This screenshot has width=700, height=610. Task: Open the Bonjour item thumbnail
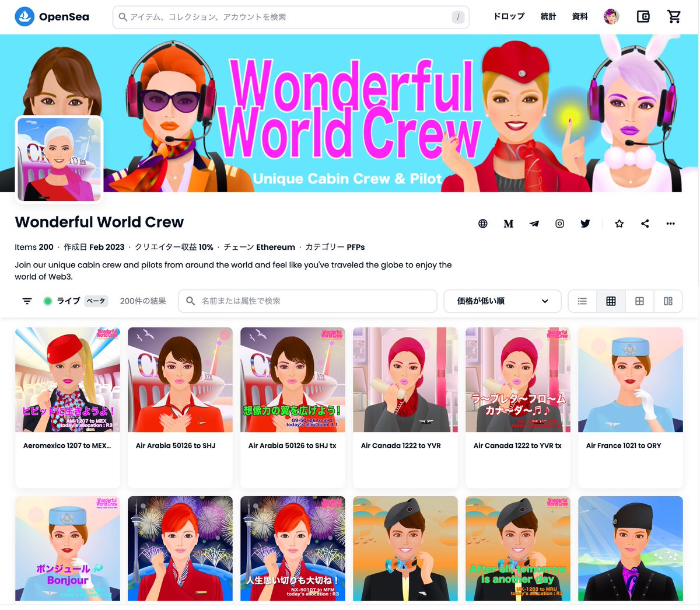pos(68,549)
